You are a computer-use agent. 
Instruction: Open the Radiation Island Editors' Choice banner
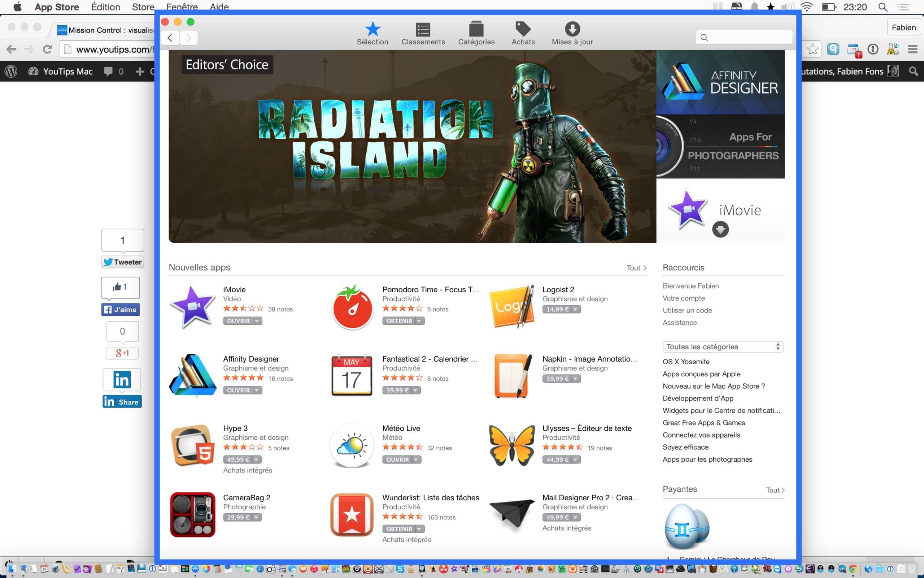(412, 146)
